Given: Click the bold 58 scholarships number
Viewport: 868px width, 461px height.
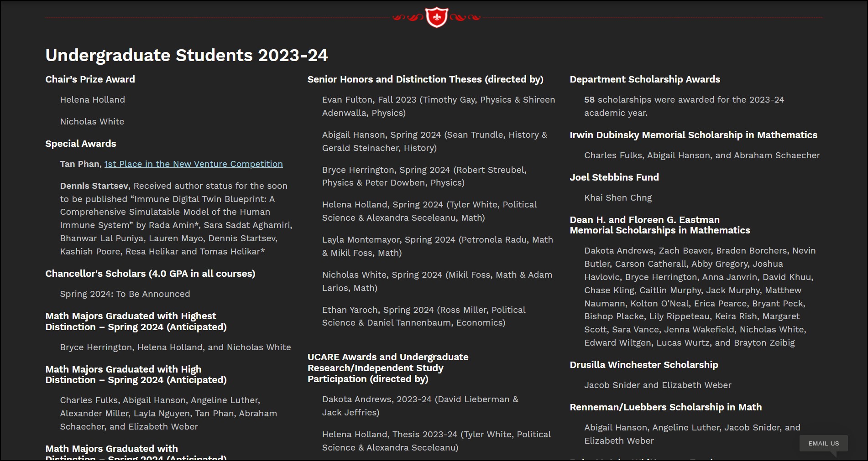Looking at the screenshot, I should coord(589,100).
